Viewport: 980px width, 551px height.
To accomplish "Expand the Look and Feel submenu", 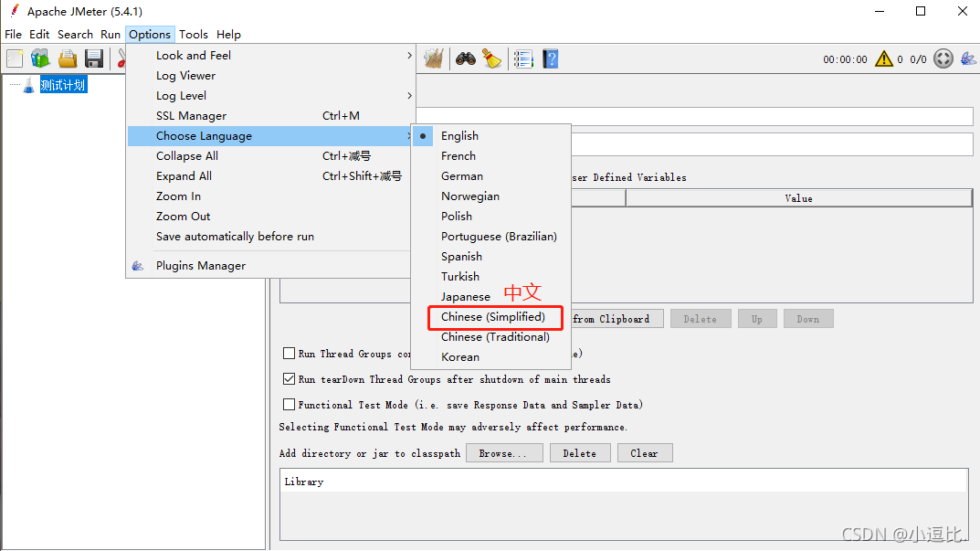I will pos(271,56).
